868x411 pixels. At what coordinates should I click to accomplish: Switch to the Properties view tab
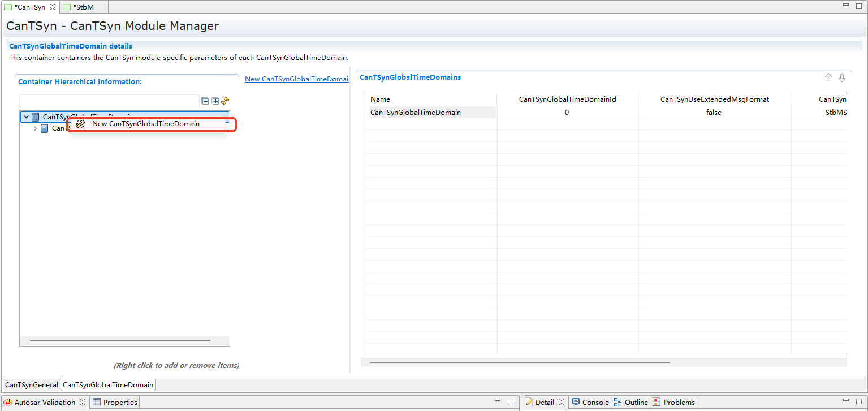120,402
